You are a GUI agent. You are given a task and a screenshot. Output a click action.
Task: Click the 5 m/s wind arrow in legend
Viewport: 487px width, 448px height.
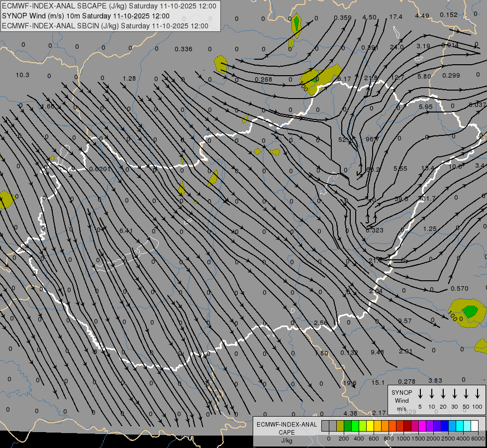coord(420,394)
